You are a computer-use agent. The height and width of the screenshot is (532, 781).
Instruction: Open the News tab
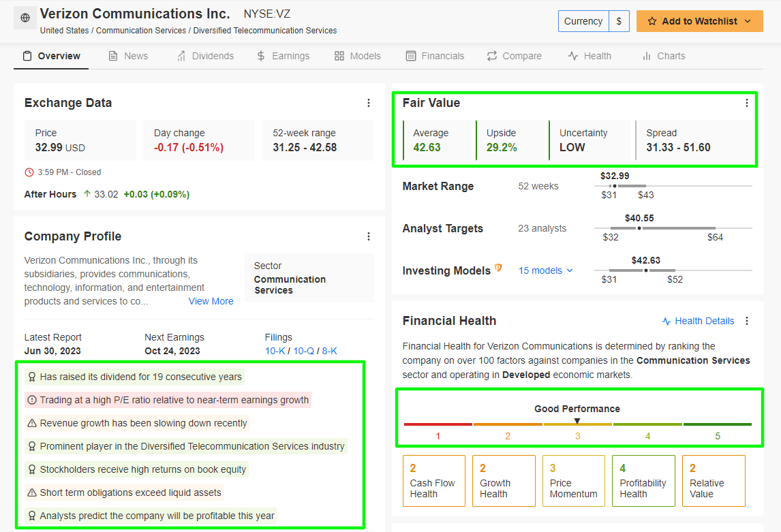point(128,57)
